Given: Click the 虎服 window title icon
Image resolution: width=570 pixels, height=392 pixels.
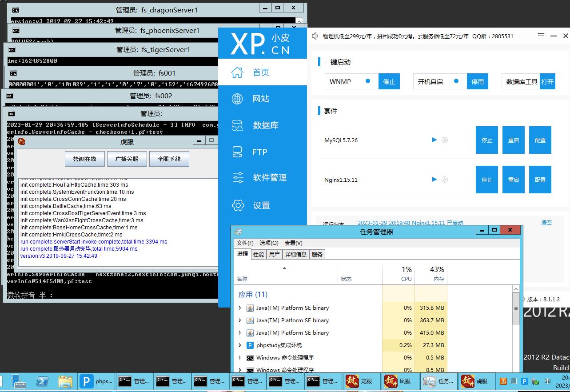Looking at the screenshot, I should [x=21, y=142].
